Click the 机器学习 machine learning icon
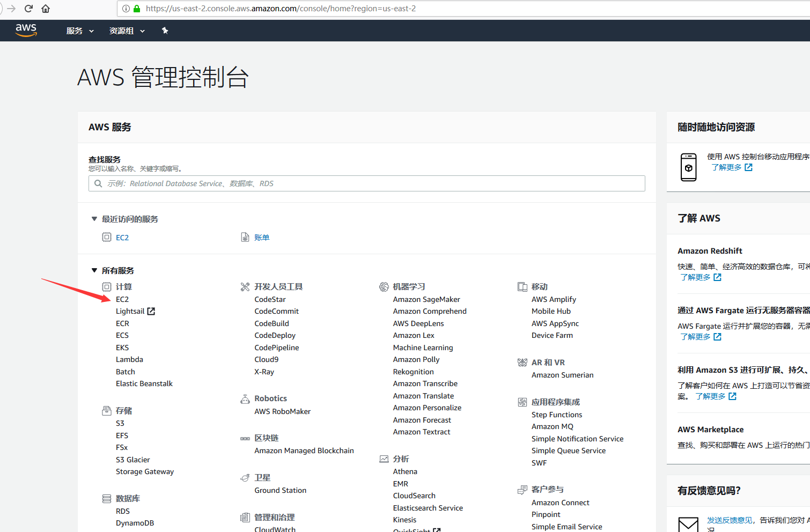The height and width of the screenshot is (532, 810). click(x=384, y=286)
